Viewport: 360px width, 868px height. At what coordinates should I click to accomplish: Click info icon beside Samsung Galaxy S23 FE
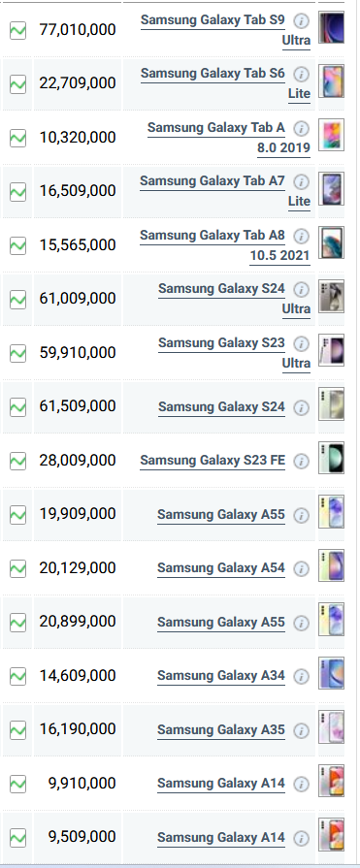click(x=301, y=461)
